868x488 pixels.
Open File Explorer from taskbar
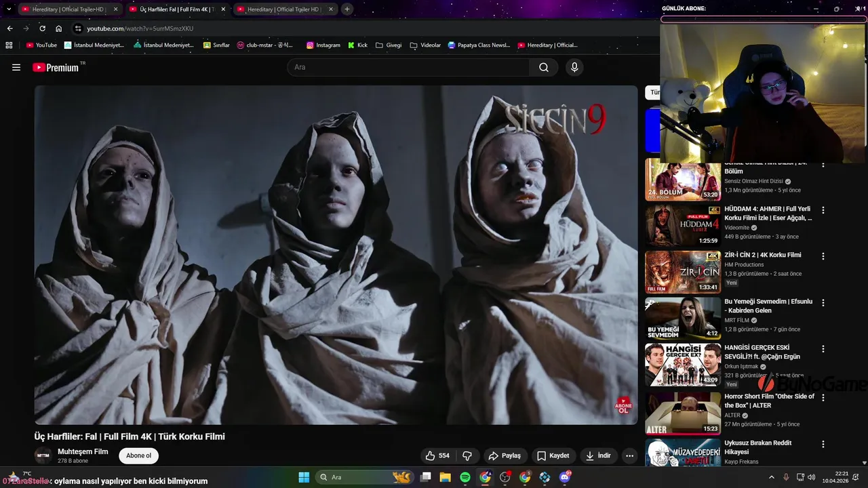(446, 477)
